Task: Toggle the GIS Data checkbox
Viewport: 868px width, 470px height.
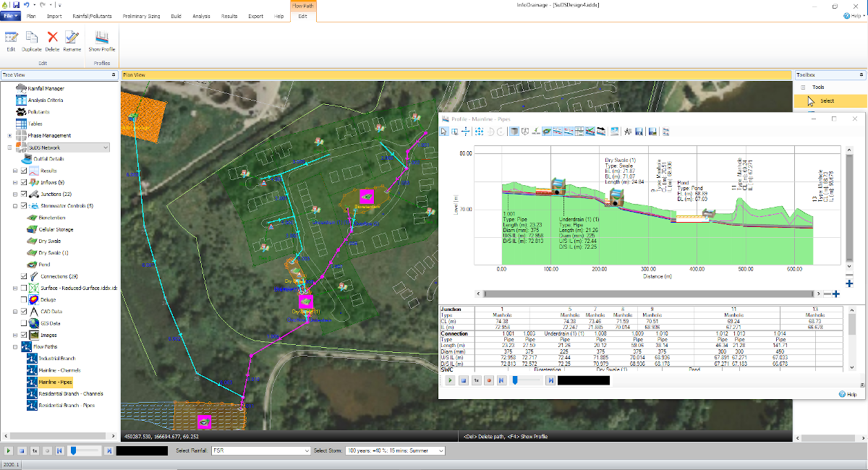Action: point(25,323)
